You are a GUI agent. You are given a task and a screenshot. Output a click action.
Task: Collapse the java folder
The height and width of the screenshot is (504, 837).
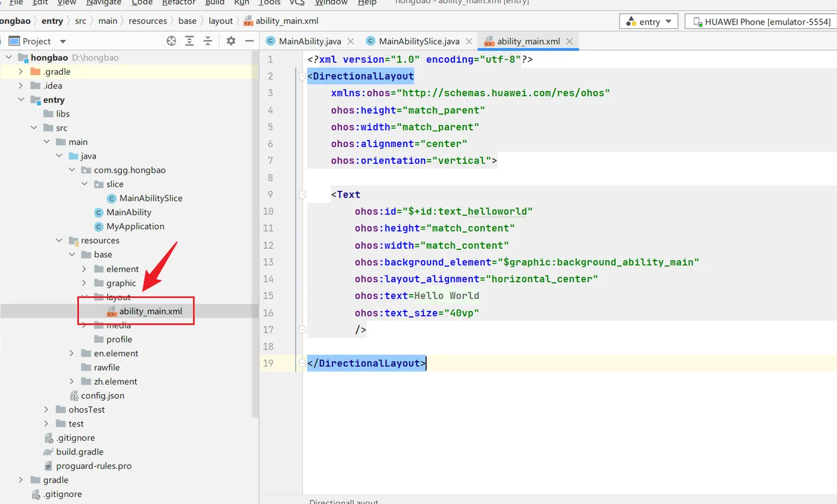pos(59,156)
